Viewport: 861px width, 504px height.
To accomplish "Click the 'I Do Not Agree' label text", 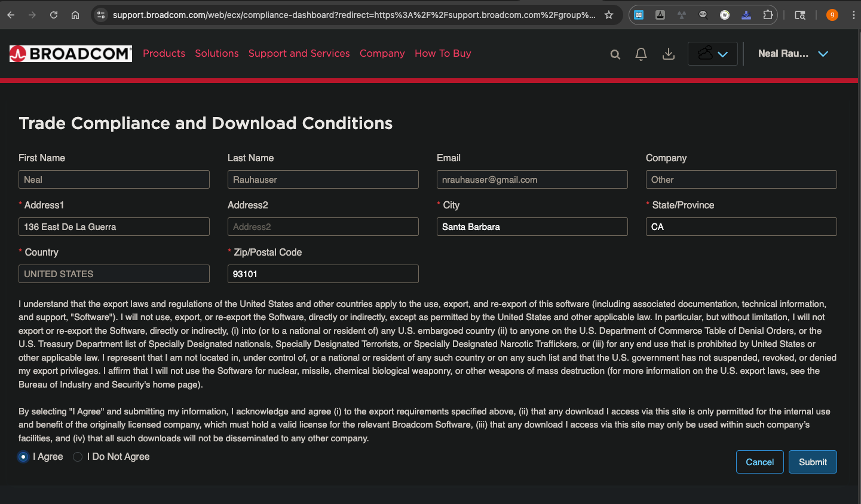I will (118, 457).
